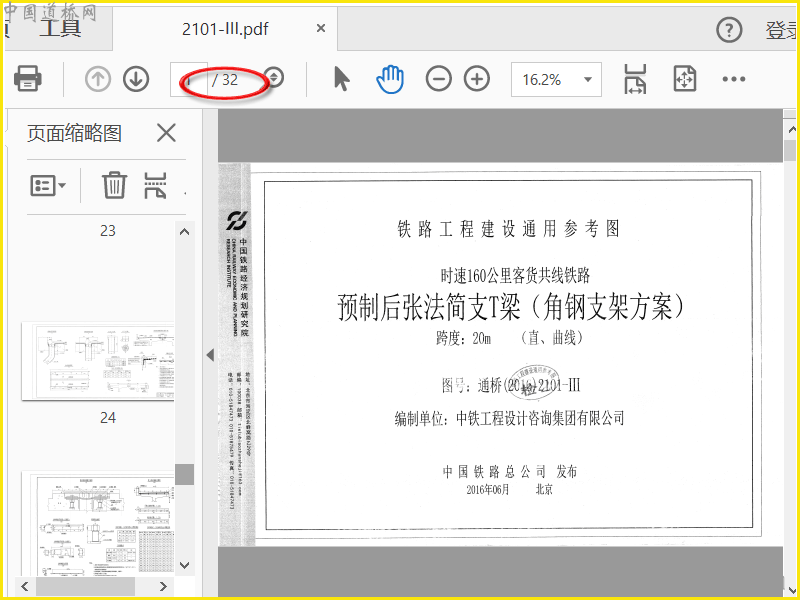Click the thumbnail panel horizontal scrollbar handle

coord(85,586)
